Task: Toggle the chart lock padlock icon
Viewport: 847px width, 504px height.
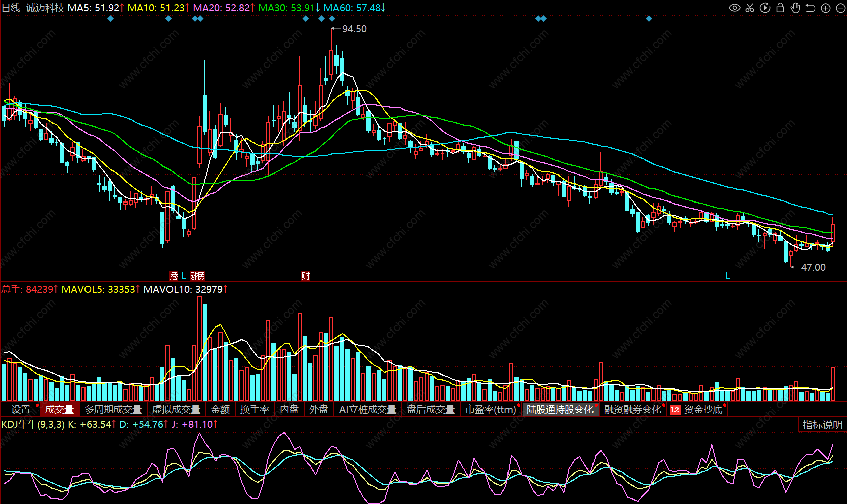Action: click(x=780, y=8)
